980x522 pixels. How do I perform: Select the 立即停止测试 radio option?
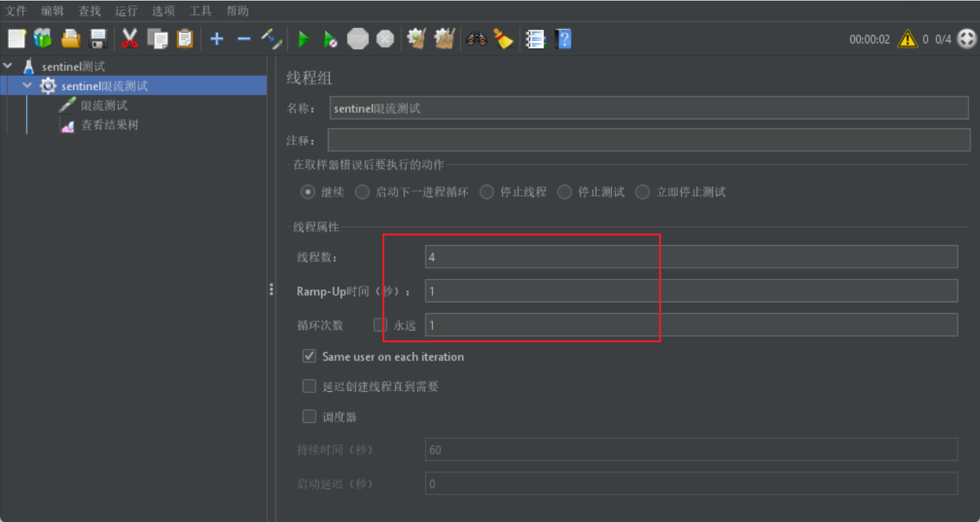point(642,192)
